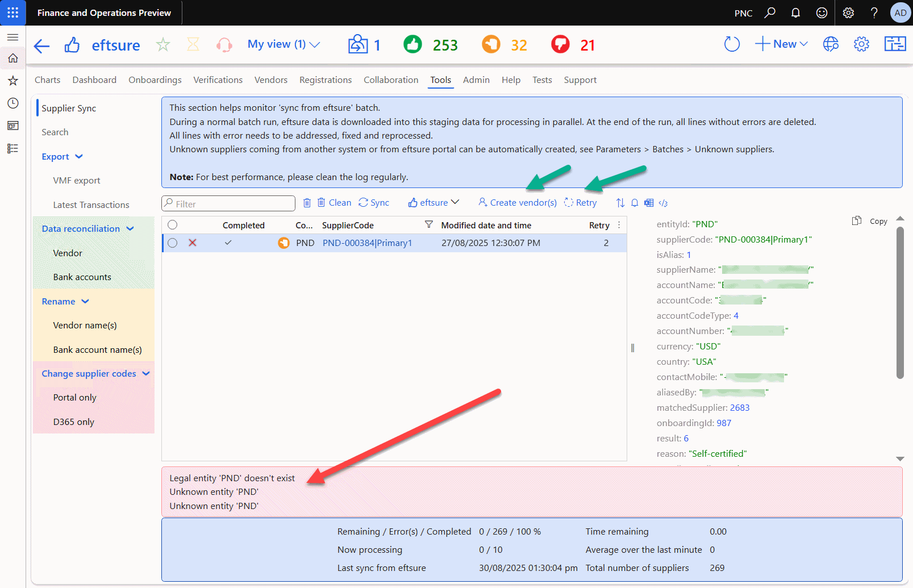
Task: Switch to the Dashboard tab
Action: point(94,80)
